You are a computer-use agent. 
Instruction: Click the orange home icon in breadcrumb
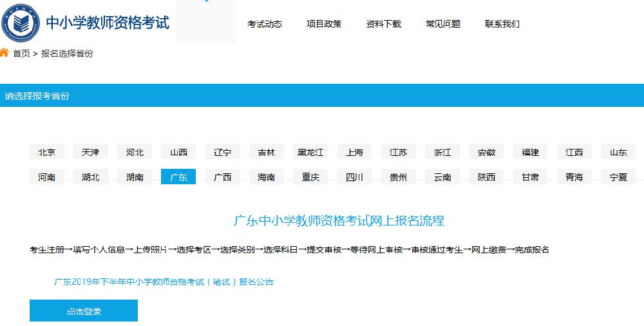[5, 53]
